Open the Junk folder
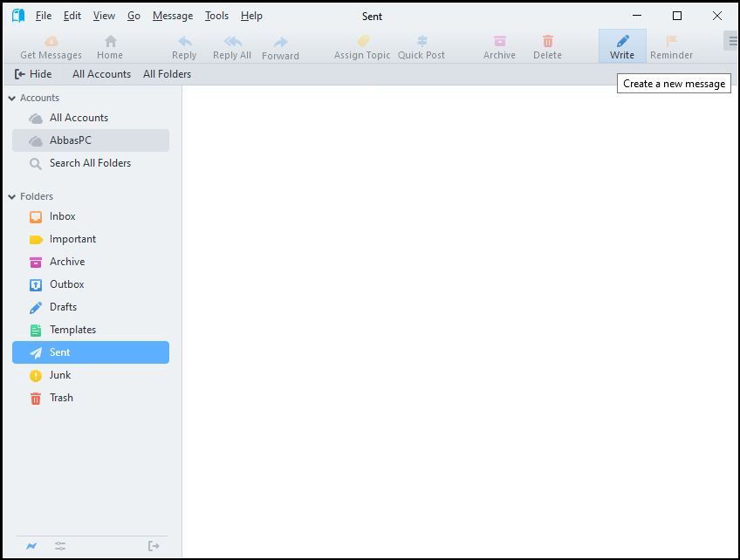The width and height of the screenshot is (740, 560). coord(91,375)
